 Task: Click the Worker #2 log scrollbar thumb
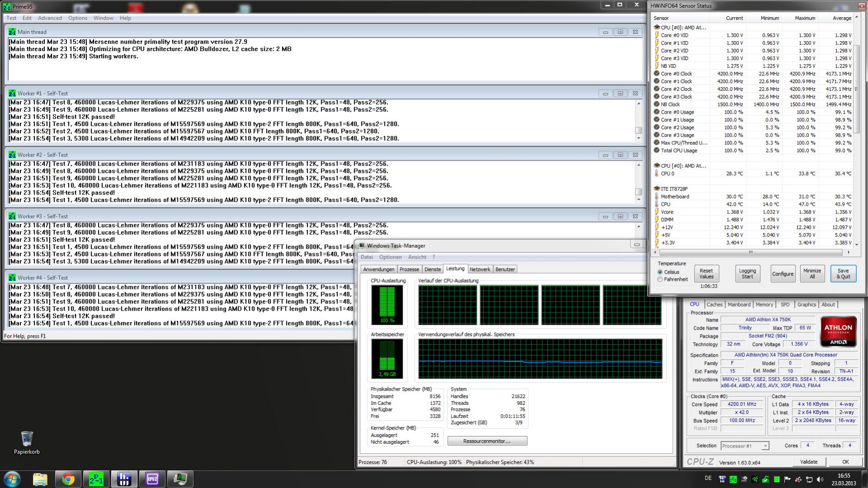click(639, 192)
